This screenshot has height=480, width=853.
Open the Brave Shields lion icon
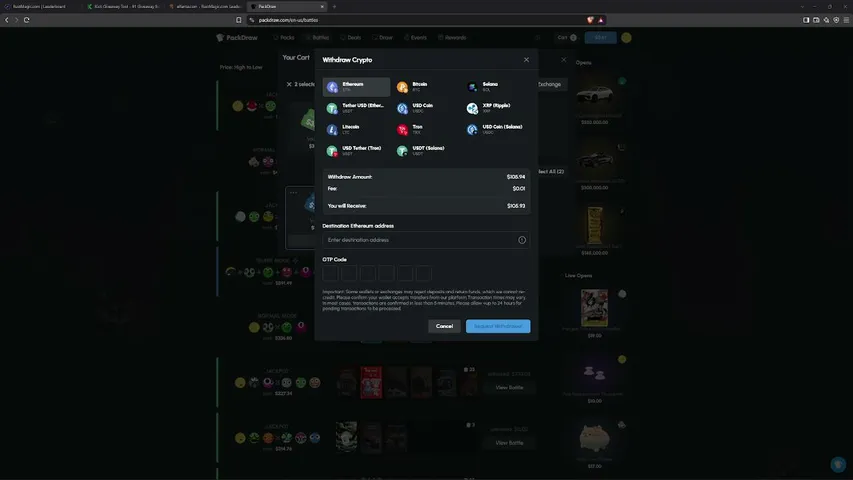click(x=591, y=20)
